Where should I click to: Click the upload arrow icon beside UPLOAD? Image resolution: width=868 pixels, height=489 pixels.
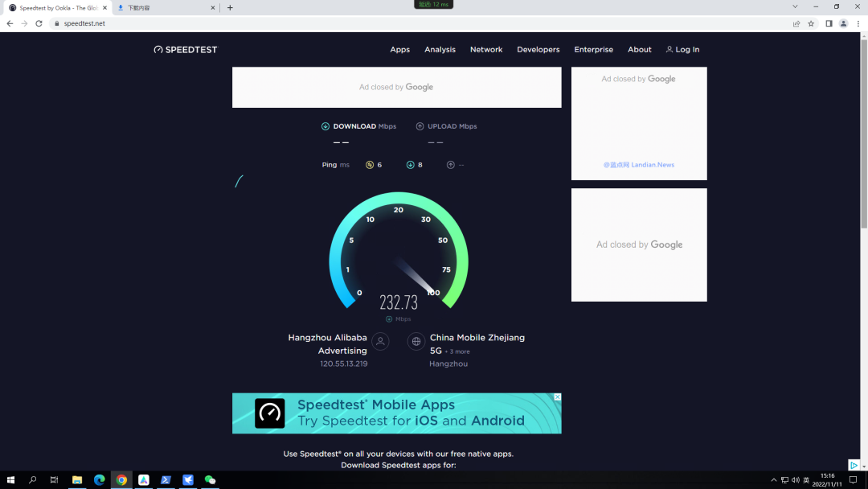(420, 126)
